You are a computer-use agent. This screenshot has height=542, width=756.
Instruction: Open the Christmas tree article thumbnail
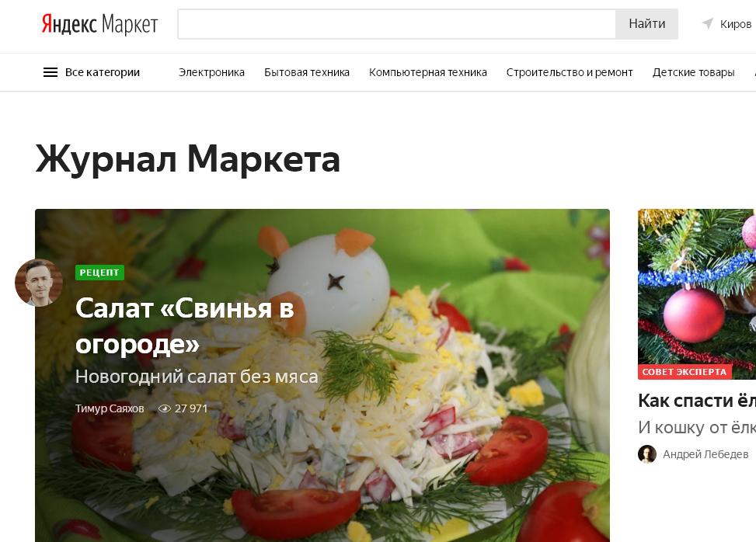tap(697, 294)
